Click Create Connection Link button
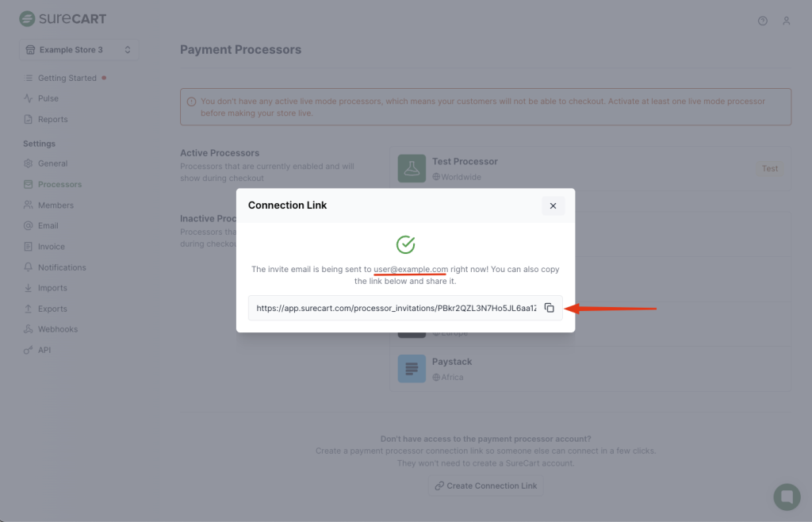Image resolution: width=812 pixels, height=522 pixels. coord(485,486)
